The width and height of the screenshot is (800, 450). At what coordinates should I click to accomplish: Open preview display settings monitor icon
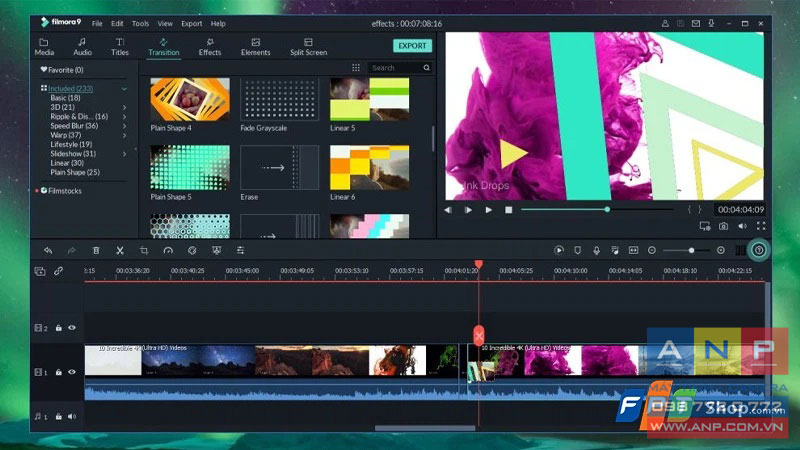pos(705,226)
